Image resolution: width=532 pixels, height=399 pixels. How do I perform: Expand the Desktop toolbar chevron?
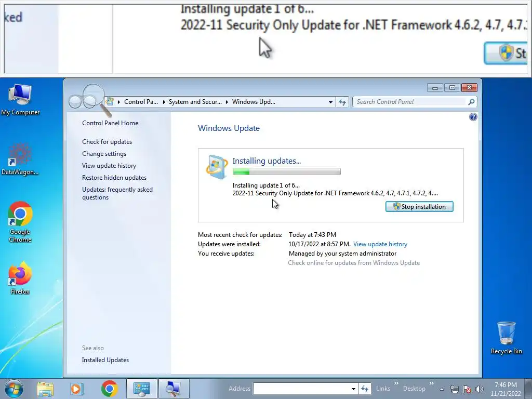432,383
